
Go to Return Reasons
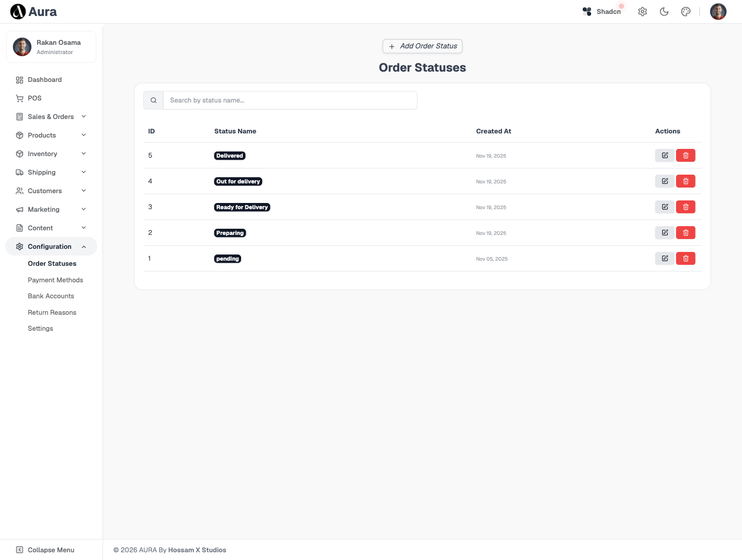coord(52,312)
